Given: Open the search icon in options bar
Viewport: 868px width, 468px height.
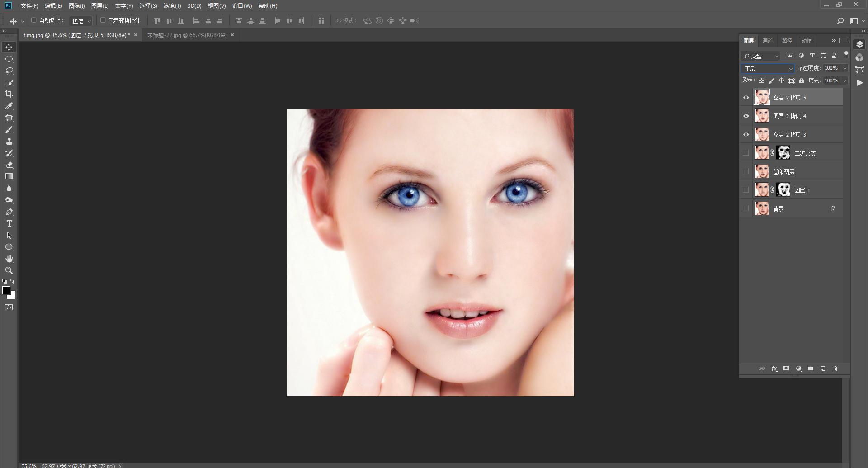Looking at the screenshot, I should 840,21.
